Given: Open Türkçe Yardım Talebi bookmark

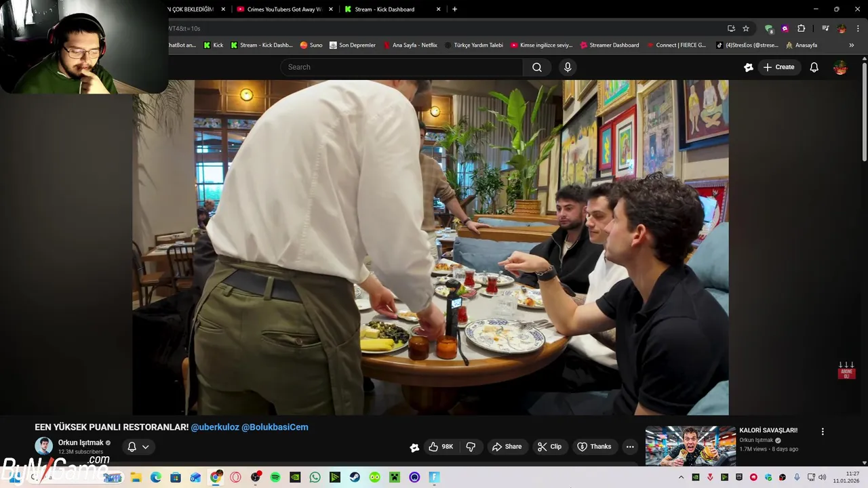Looking at the screenshot, I should coord(473,45).
